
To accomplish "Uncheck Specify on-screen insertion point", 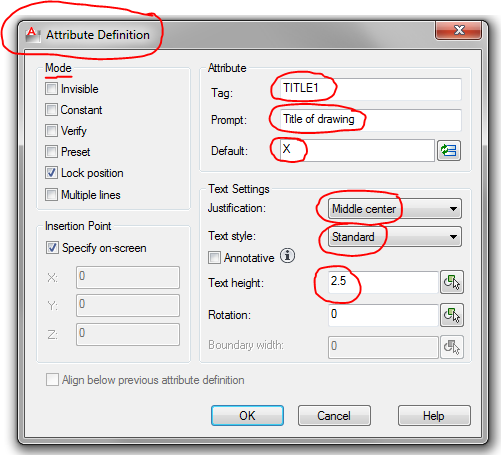I will pyautogui.click(x=52, y=248).
